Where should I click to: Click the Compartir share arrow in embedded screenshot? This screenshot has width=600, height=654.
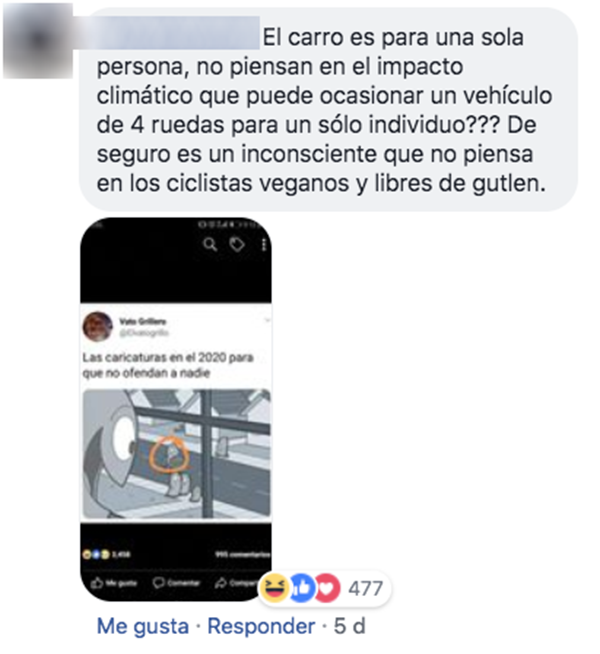point(237,583)
